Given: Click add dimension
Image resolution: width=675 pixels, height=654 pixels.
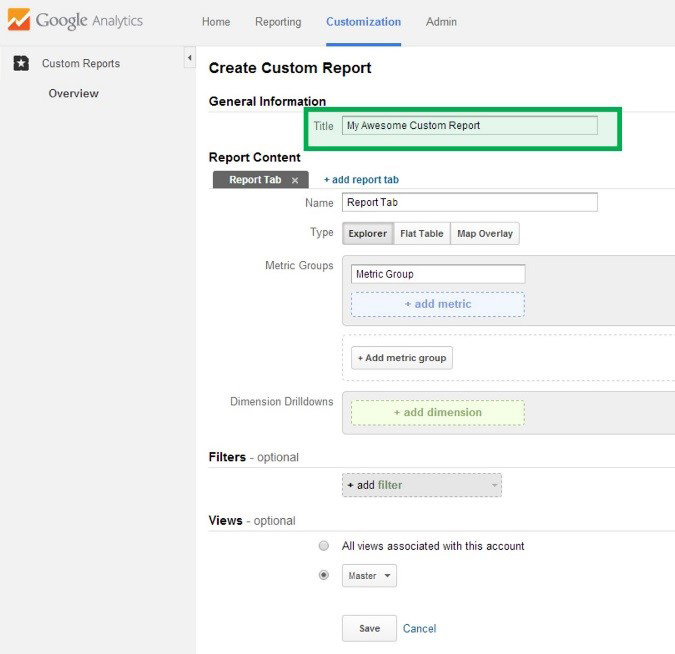Looking at the screenshot, I should click(438, 412).
